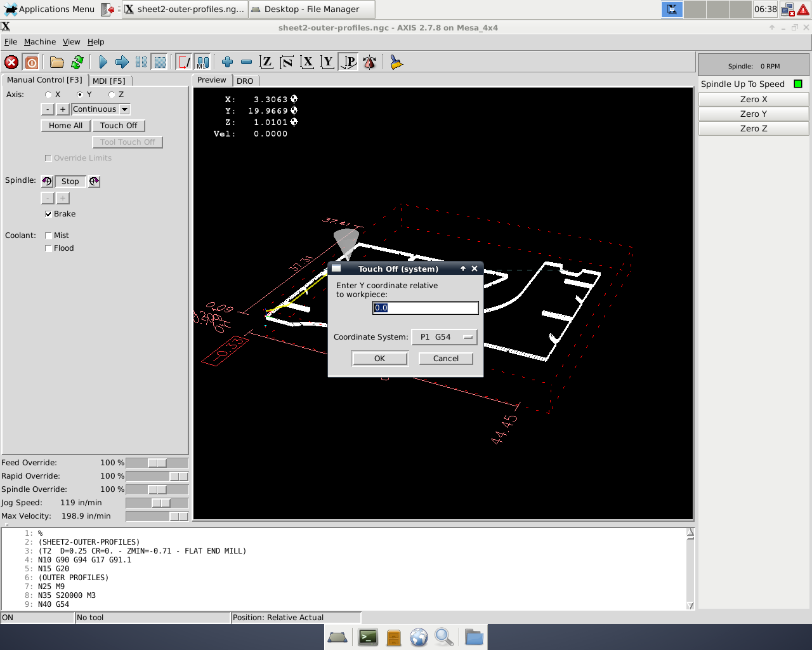This screenshot has width=812, height=650.
Task: Switch to the DRO tab
Action: click(x=245, y=81)
